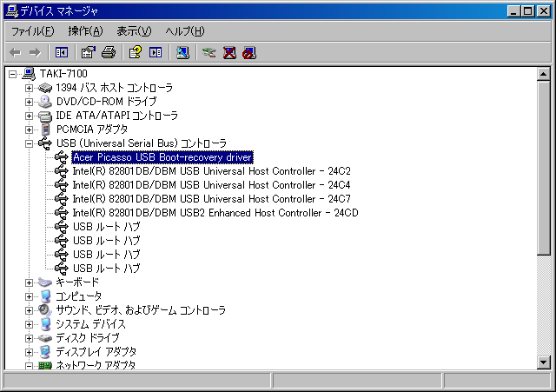
Task: Expand ディスプレイ アダプタ node
Action: click(29, 352)
